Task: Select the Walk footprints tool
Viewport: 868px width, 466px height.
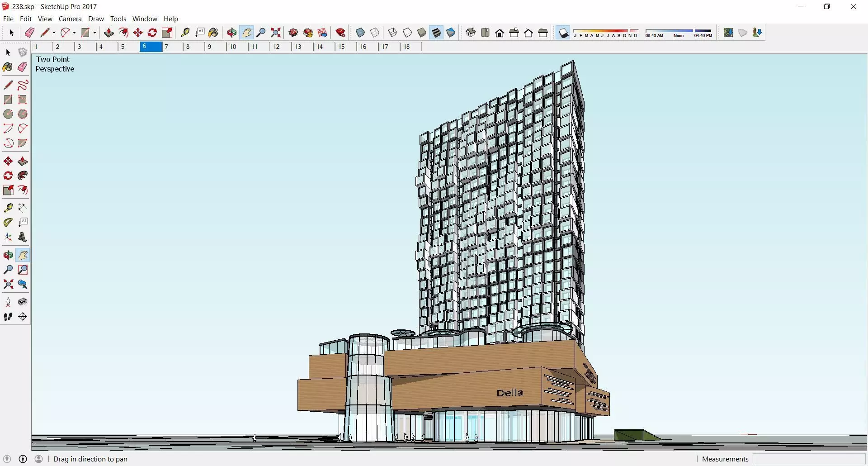Action: pos(8,317)
